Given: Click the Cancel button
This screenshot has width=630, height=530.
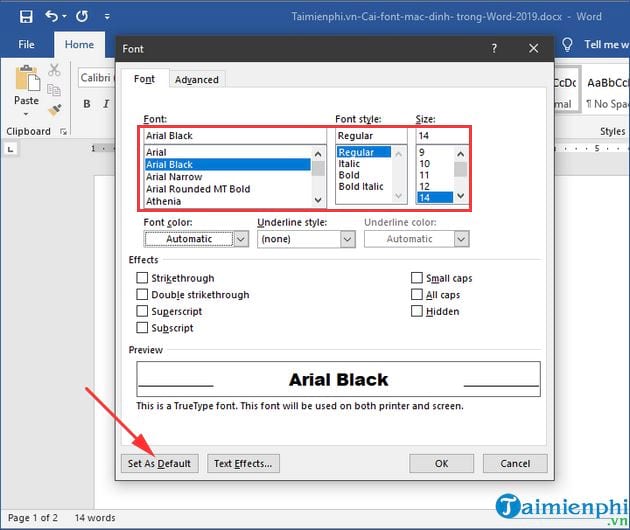Looking at the screenshot, I should pyautogui.click(x=515, y=463).
